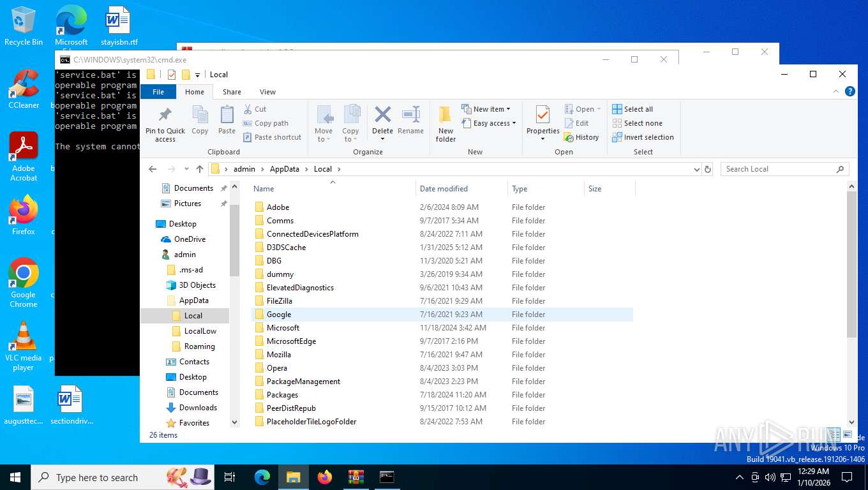Open Customize Quick Access Toolbar dropdown
This screenshot has height=490, width=868.
tap(197, 75)
